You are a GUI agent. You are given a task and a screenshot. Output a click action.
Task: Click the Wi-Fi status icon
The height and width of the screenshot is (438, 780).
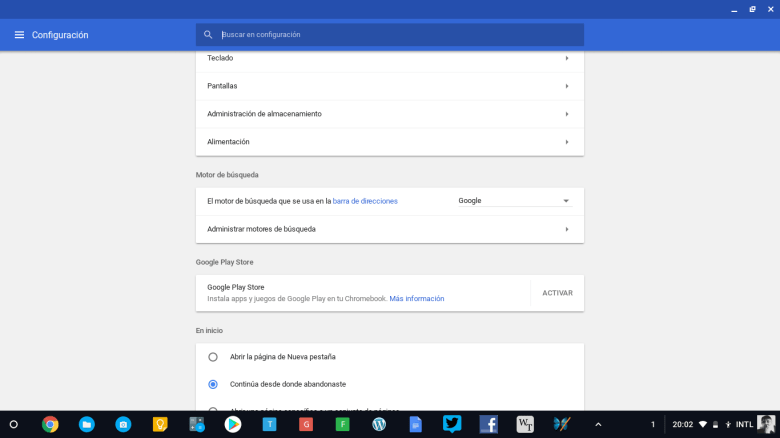point(702,425)
